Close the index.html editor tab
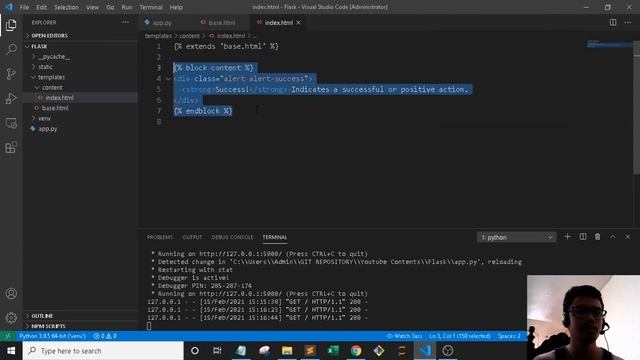 [298, 22]
